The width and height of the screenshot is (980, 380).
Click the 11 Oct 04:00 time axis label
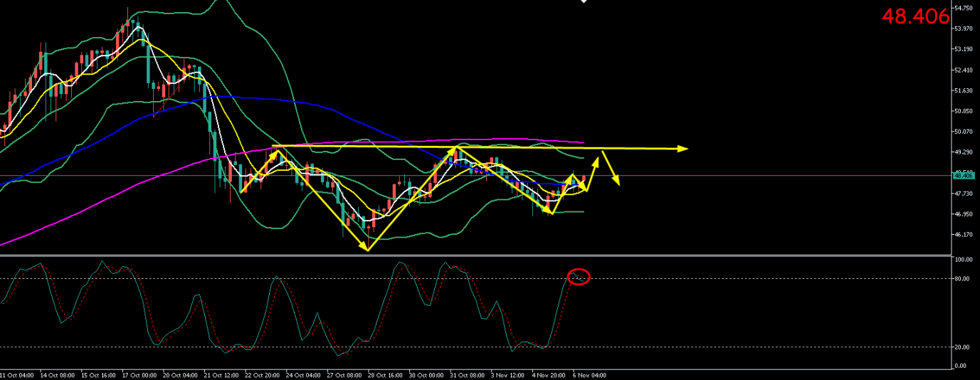click(17, 374)
